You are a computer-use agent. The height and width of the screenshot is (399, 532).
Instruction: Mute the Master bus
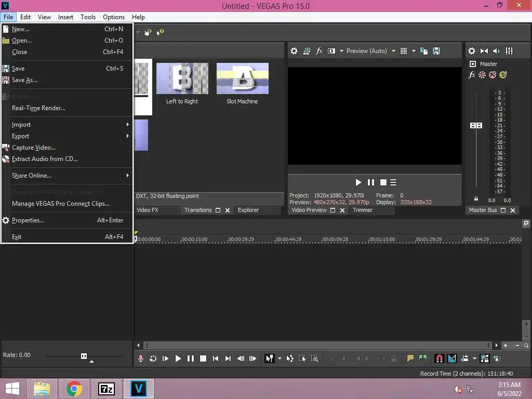click(493, 75)
